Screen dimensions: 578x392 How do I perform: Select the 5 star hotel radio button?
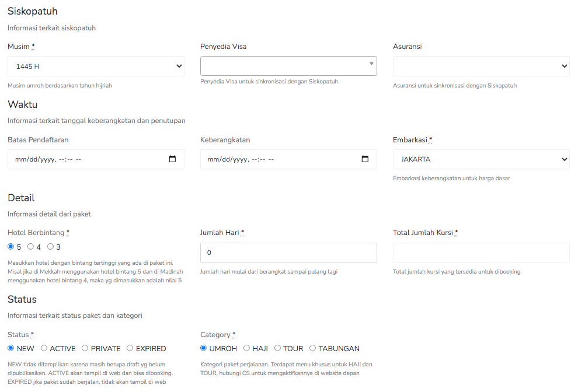click(11, 247)
